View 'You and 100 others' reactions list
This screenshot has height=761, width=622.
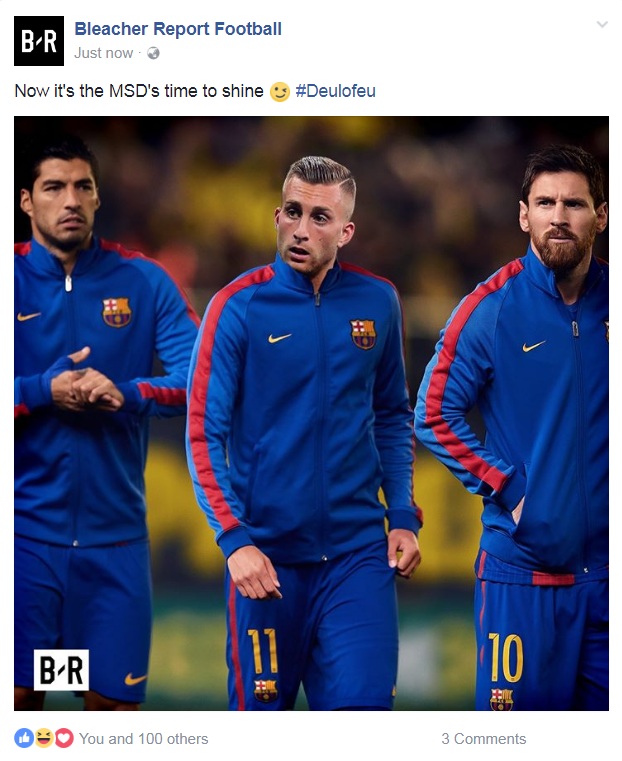(x=144, y=739)
